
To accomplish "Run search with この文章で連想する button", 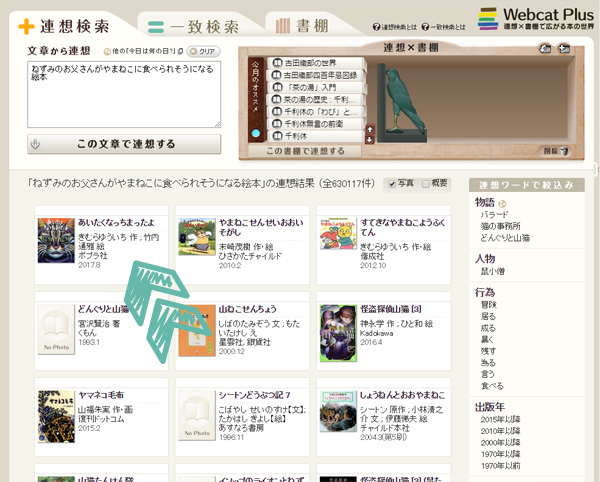I will click(x=124, y=144).
